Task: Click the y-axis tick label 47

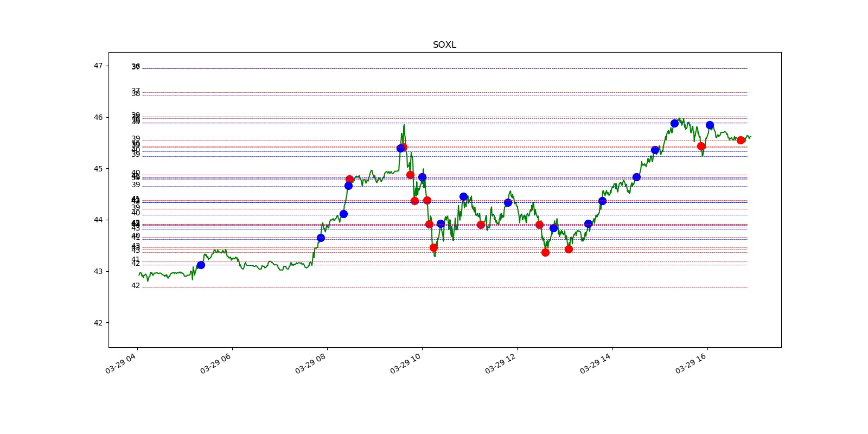Action: coord(98,66)
